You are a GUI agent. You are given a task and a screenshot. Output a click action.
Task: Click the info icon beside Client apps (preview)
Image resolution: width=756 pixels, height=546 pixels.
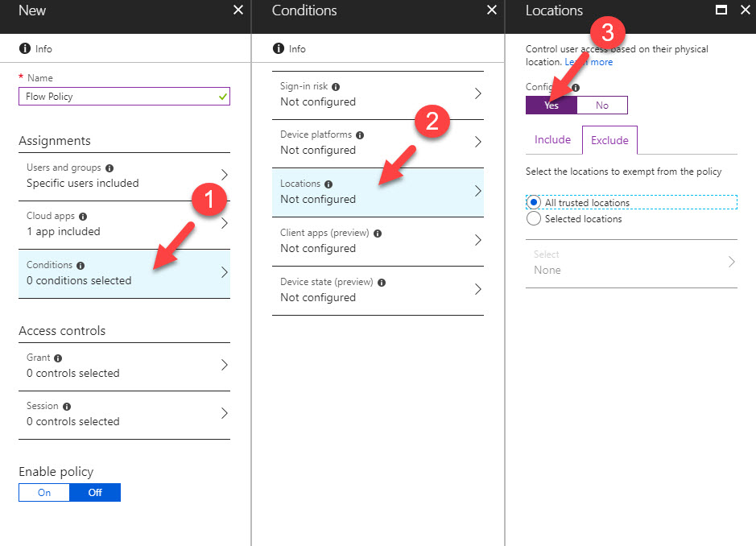tap(378, 234)
